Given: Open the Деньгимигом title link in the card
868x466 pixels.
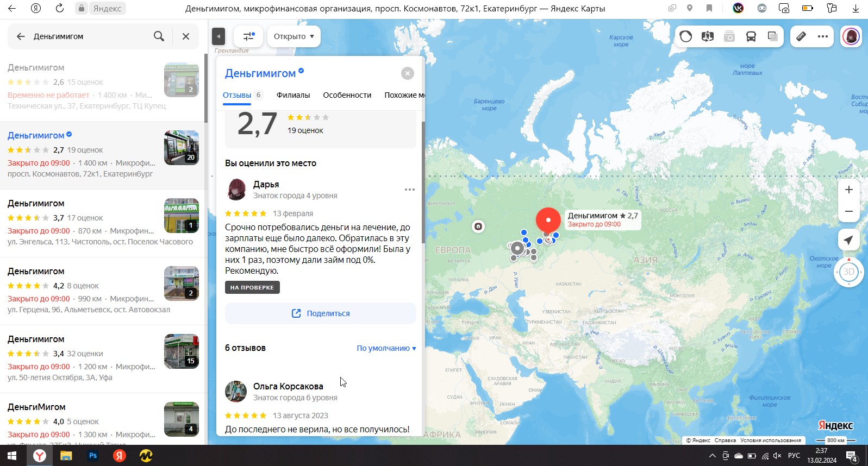Looking at the screenshot, I should 260,73.
